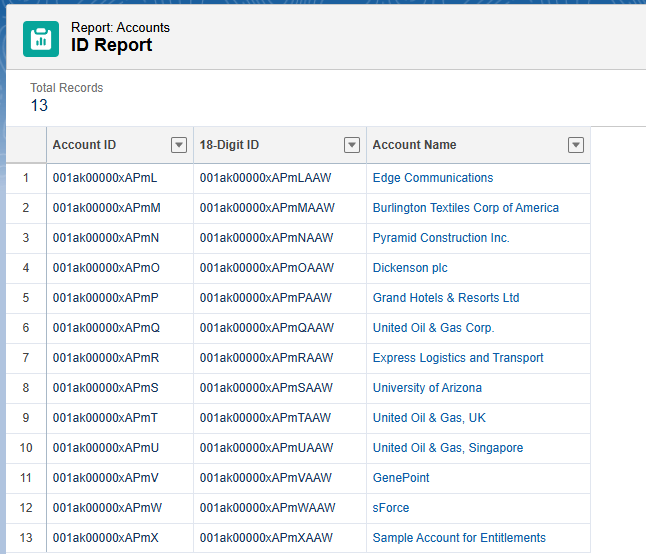Click the University of Arizona link
The width and height of the screenshot is (652, 554).
pyautogui.click(x=427, y=388)
